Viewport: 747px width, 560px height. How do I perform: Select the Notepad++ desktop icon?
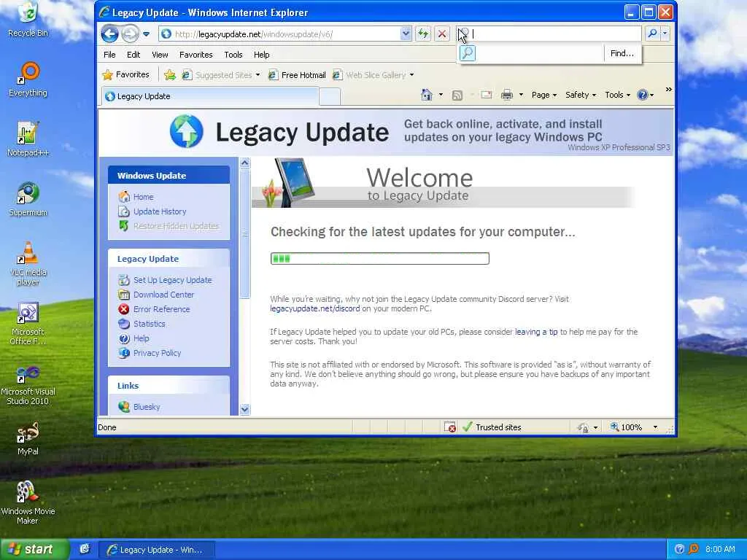[x=28, y=139]
